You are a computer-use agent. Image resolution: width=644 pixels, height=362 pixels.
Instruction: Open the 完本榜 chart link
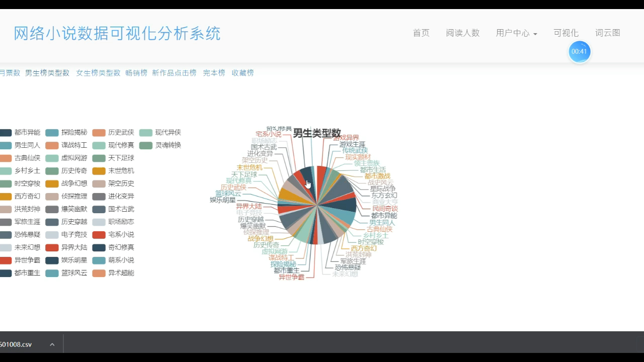(x=214, y=73)
